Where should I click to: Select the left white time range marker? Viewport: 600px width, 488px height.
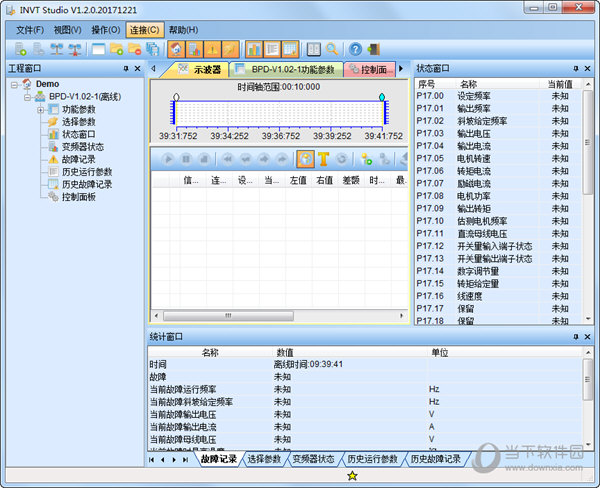pos(176,97)
